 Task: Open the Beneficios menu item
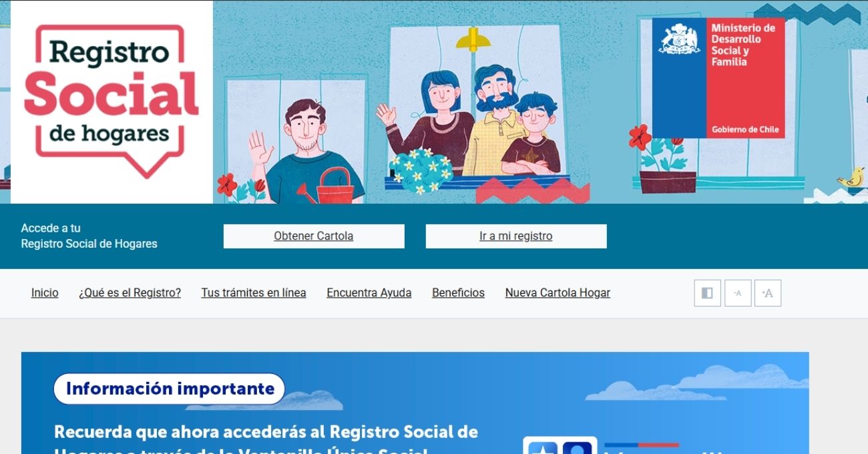pyautogui.click(x=458, y=293)
